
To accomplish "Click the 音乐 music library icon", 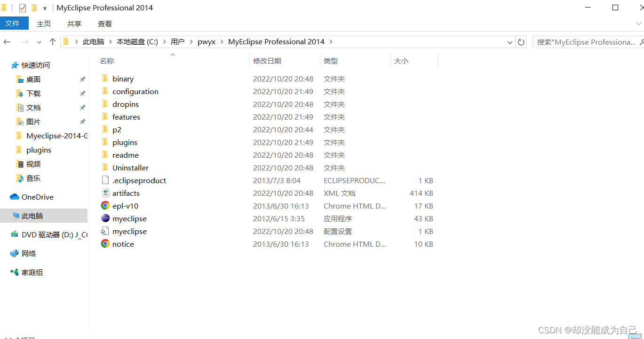I will [x=19, y=178].
